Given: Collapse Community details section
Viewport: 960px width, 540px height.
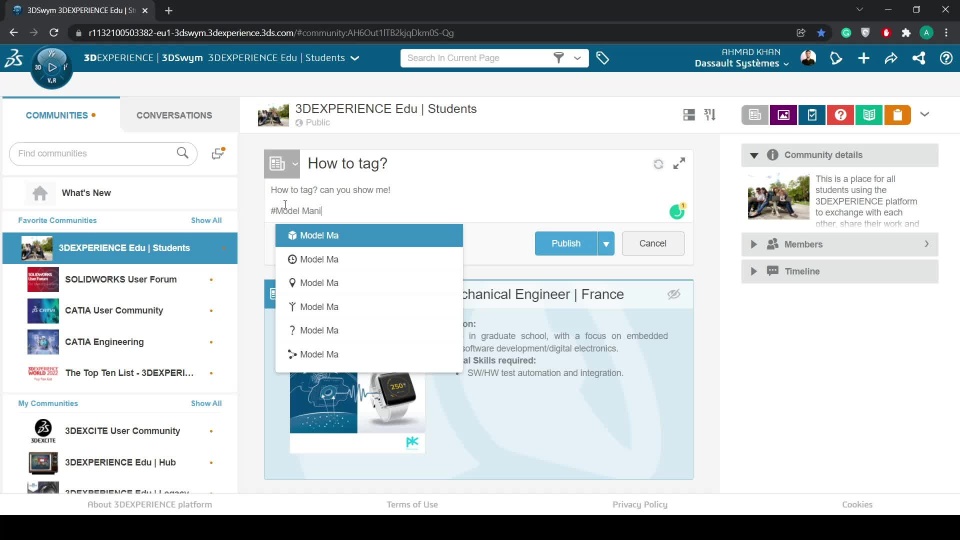Looking at the screenshot, I should [754, 156].
